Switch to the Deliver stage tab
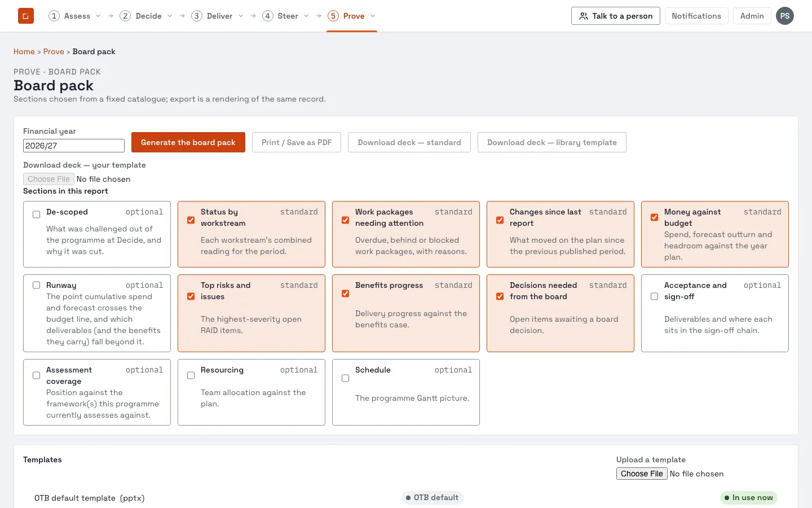The image size is (812, 508). [x=212, y=16]
